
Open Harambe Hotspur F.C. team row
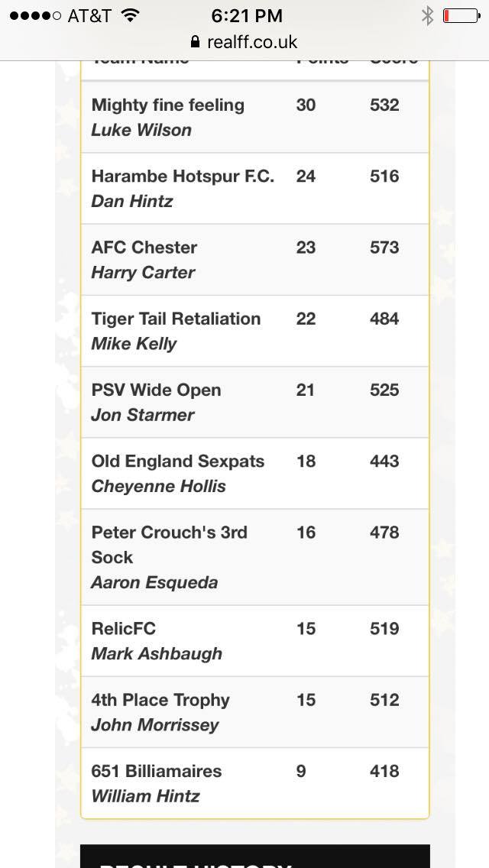tap(183, 177)
